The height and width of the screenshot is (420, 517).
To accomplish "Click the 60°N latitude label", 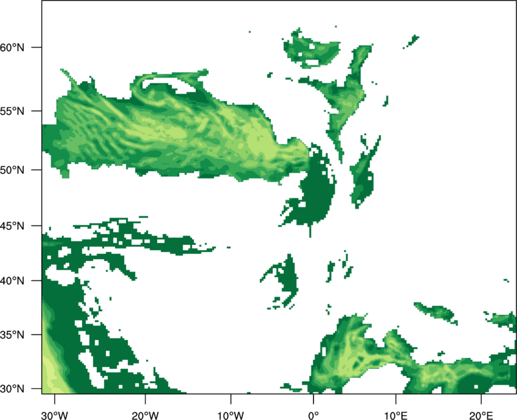I will [12, 47].
